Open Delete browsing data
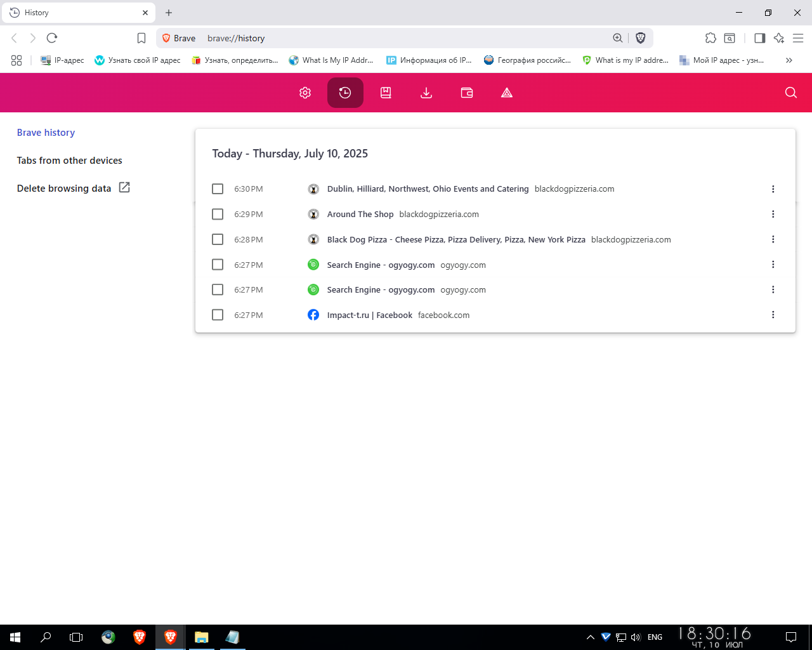812x650 pixels. pyautogui.click(x=73, y=188)
